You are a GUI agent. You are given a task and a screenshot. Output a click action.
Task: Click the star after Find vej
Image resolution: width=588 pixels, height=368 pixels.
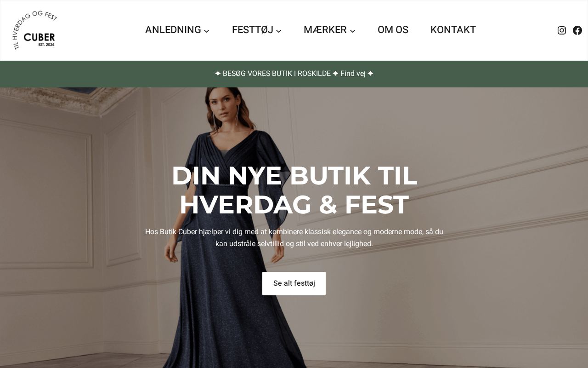(x=370, y=74)
